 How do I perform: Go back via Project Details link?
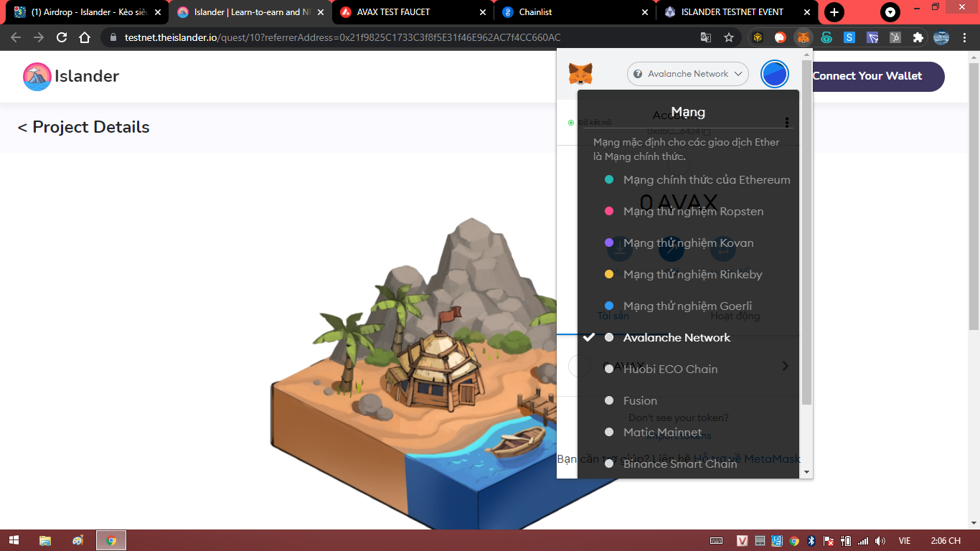coord(84,127)
